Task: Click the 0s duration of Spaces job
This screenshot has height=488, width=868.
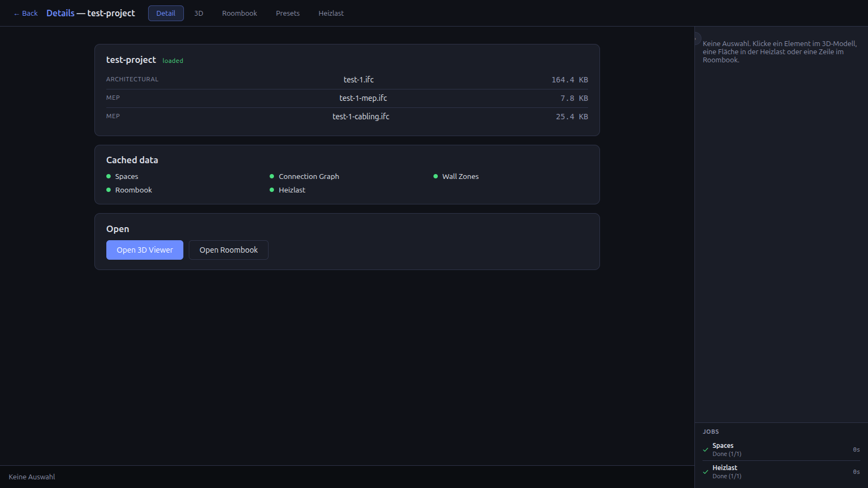Action: [856, 450]
